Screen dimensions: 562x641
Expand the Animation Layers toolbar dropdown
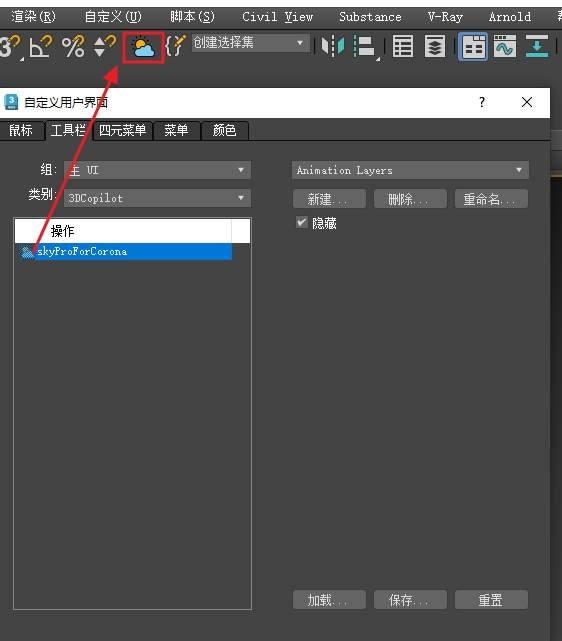click(x=410, y=170)
